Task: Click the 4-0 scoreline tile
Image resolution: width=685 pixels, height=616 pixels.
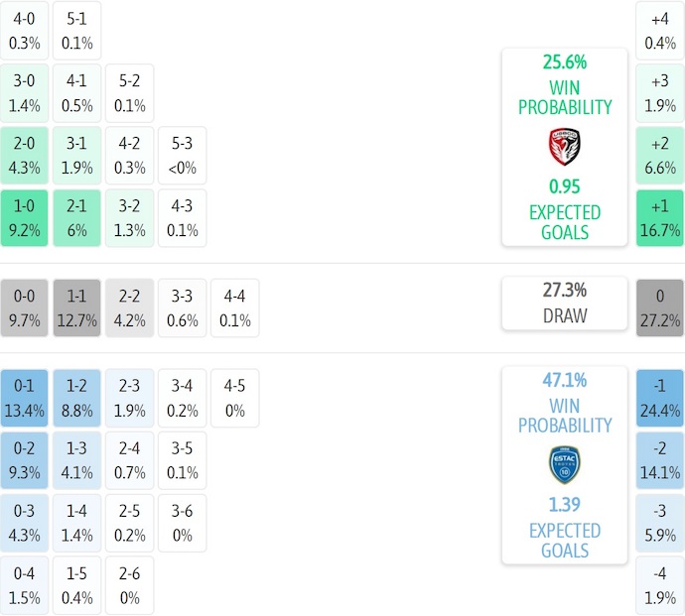Action: tap(25, 30)
